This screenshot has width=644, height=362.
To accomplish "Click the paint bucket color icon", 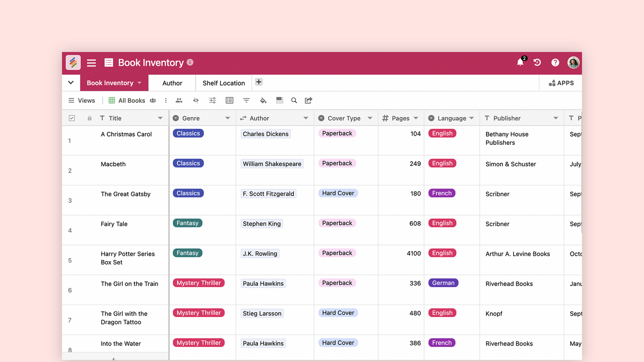I will (263, 100).
